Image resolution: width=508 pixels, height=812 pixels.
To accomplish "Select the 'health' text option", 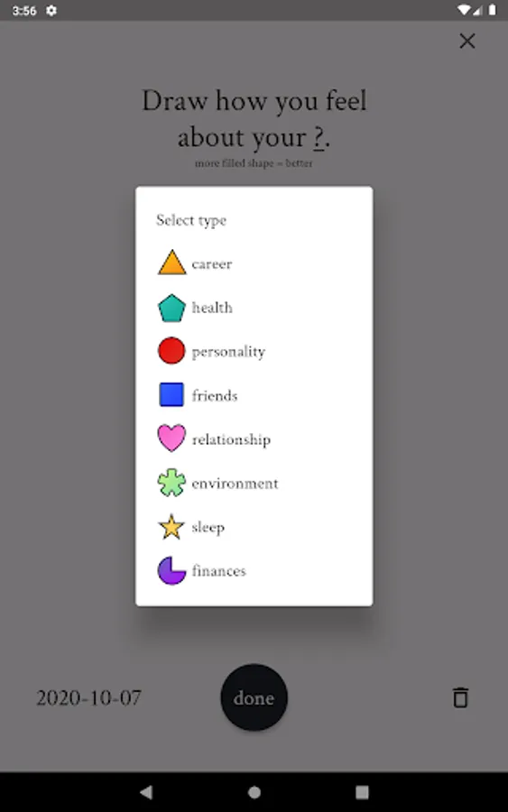I will click(212, 308).
